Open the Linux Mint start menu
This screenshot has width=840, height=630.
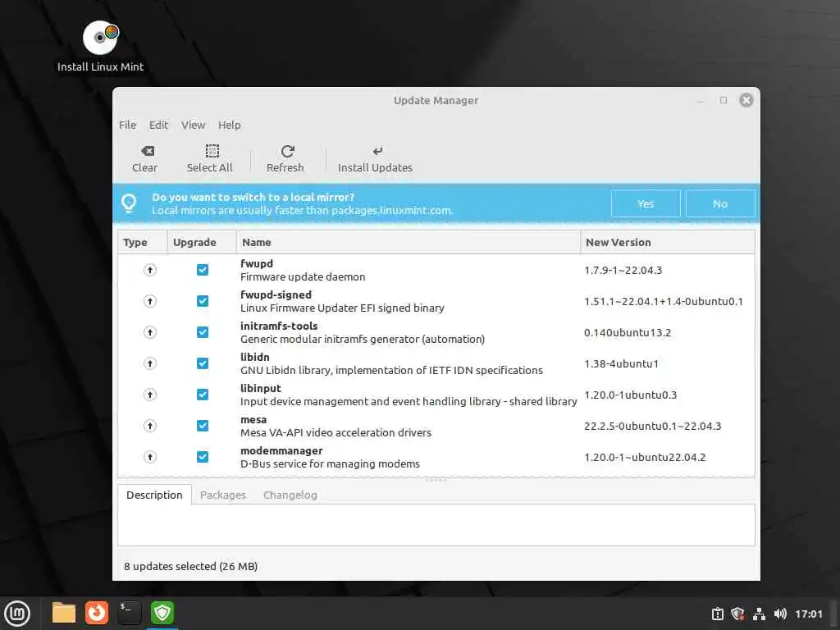(17, 613)
